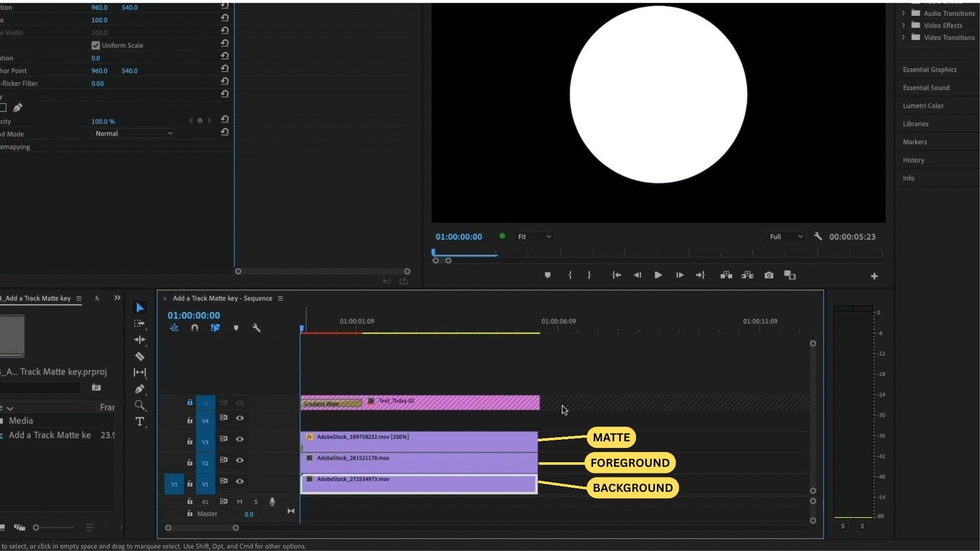Click the Lift button in Program Monitor

coord(726,275)
